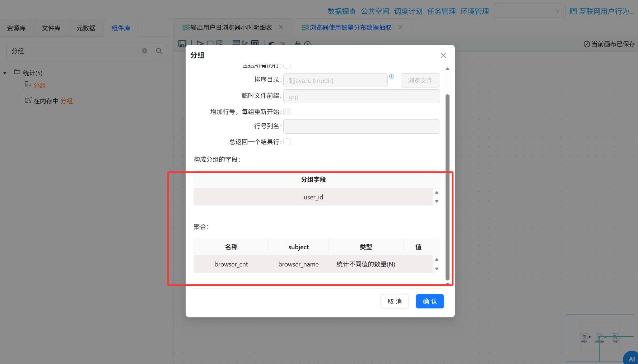Click the 统计不同值的数量(N) type cell

point(365,264)
